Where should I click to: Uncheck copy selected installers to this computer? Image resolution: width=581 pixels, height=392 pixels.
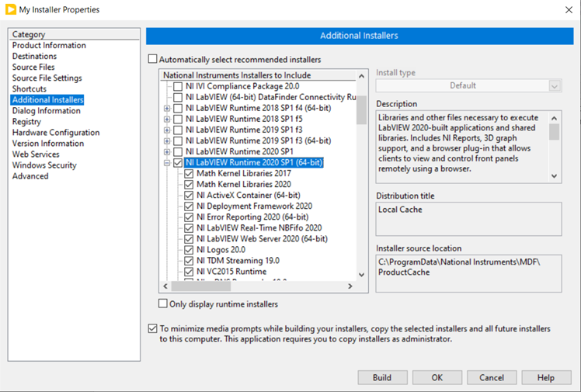[x=153, y=328]
